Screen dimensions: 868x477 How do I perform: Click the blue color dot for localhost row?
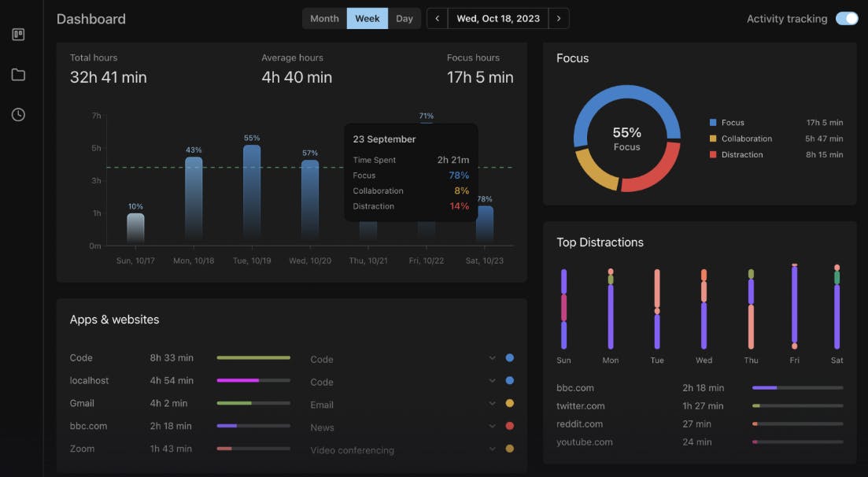[x=510, y=381]
